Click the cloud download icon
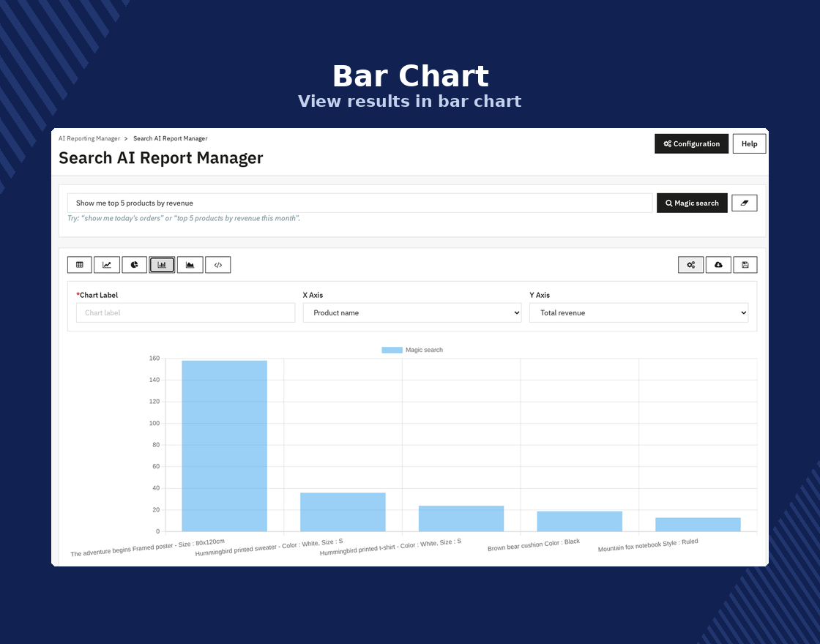Viewport: 820px width, 644px height. [x=718, y=265]
